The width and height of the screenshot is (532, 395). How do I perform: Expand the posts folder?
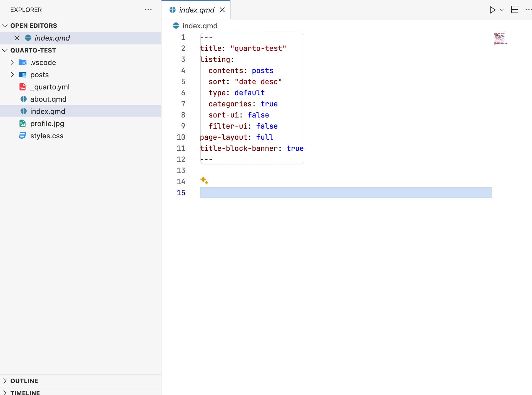[x=12, y=75]
